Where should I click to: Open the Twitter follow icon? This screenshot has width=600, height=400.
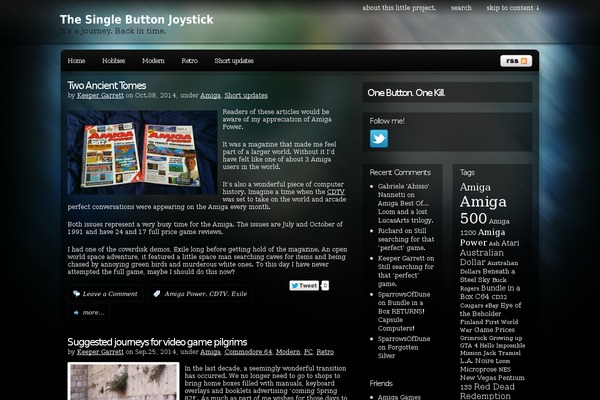pyautogui.click(x=379, y=138)
